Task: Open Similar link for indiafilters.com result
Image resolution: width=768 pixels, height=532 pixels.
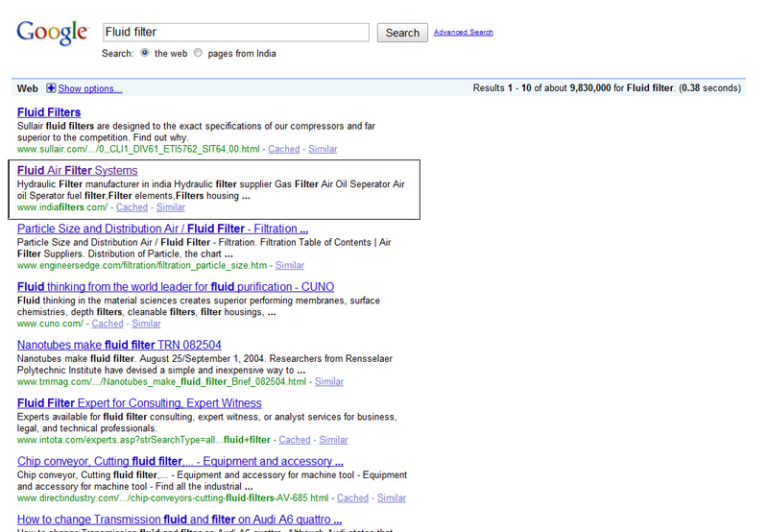Action: [x=171, y=207]
